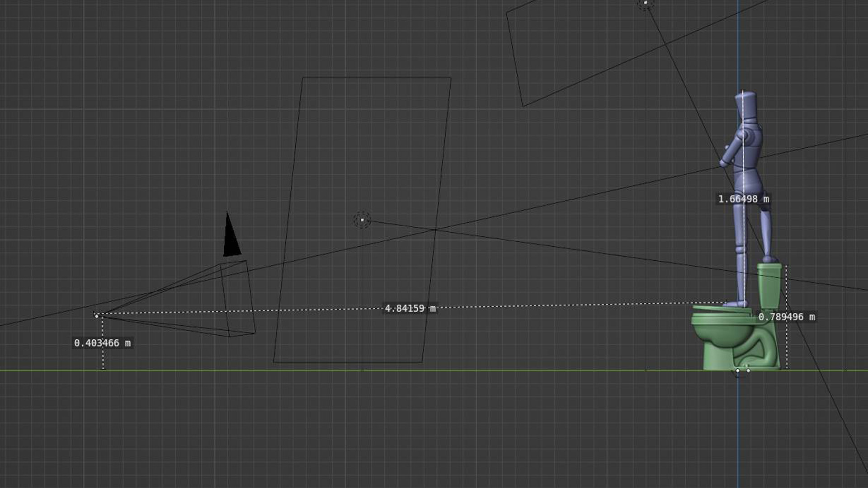Select the ruler endpoint at camera origin

pos(96,315)
